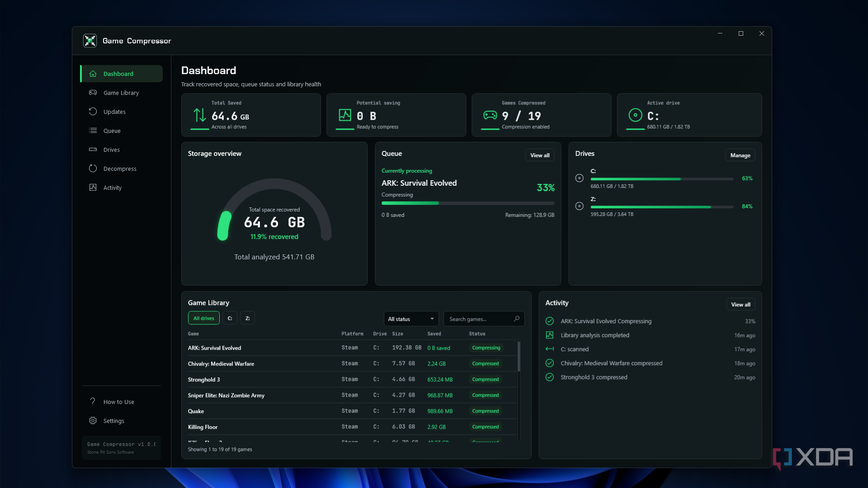This screenshot has height=488, width=868.
Task: Select the Stronghold 3 game row
Action: point(352,380)
